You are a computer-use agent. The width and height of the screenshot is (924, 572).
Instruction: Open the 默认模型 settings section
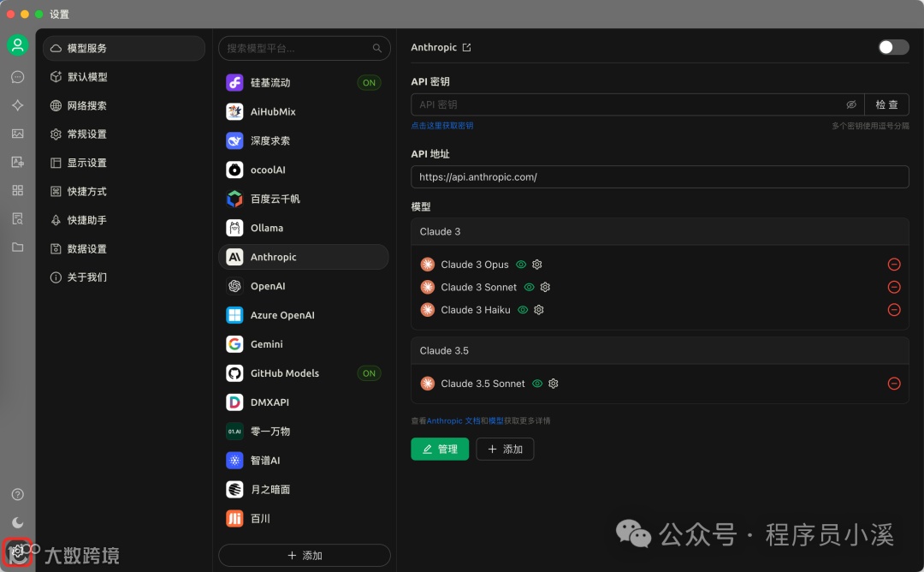coord(124,77)
